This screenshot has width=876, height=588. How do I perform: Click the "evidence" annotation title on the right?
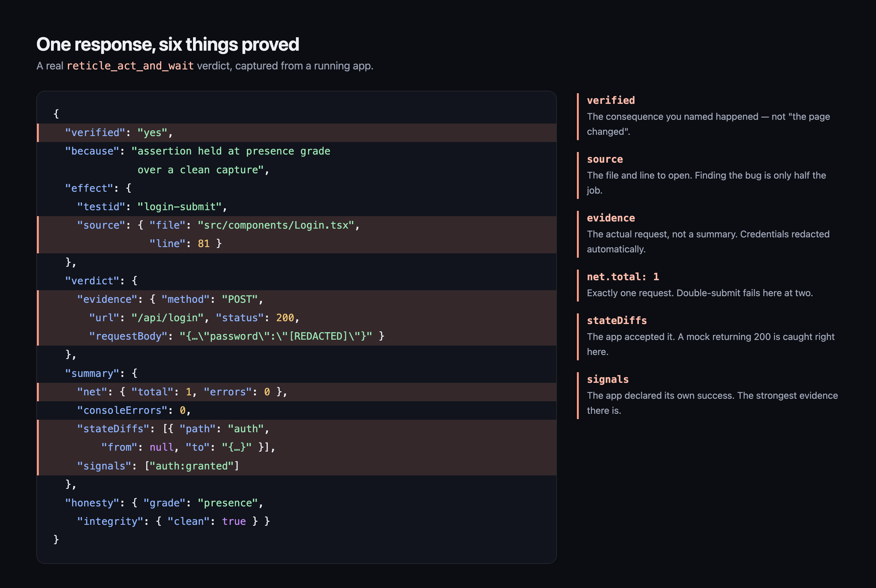click(611, 218)
